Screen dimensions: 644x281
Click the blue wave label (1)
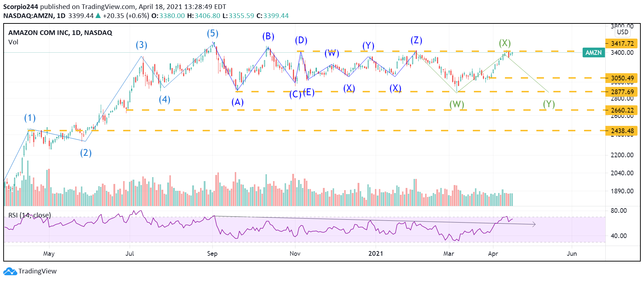click(x=30, y=118)
